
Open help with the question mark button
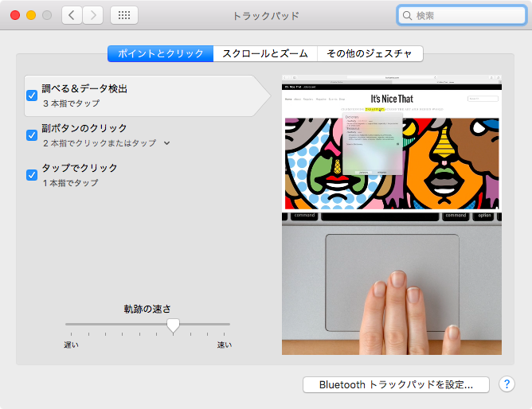coord(507,384)
